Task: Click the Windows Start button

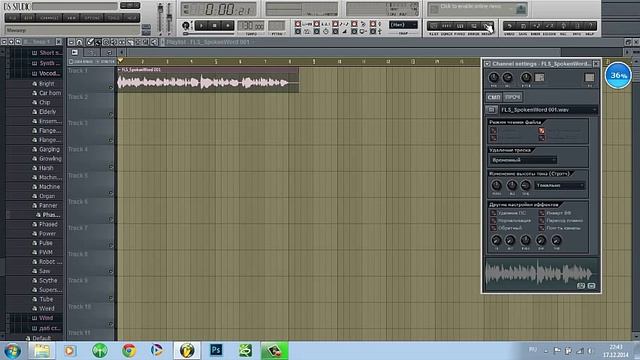Action: pyautogui.click(x=12, y=351)
